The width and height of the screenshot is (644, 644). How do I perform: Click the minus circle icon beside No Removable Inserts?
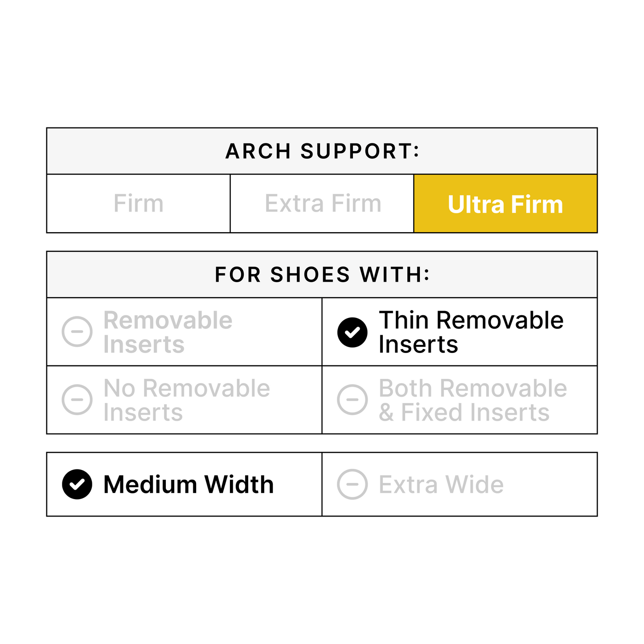[77, 400]
